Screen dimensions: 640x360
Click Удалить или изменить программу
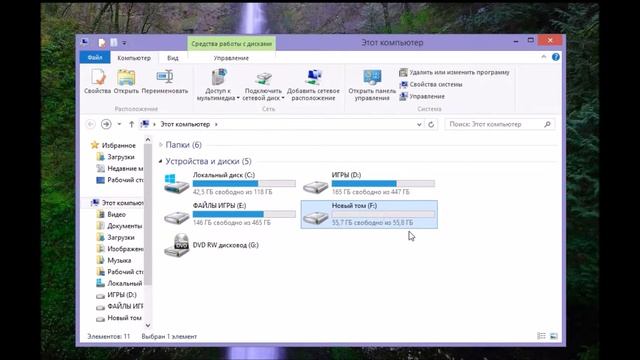pos(454,72)
